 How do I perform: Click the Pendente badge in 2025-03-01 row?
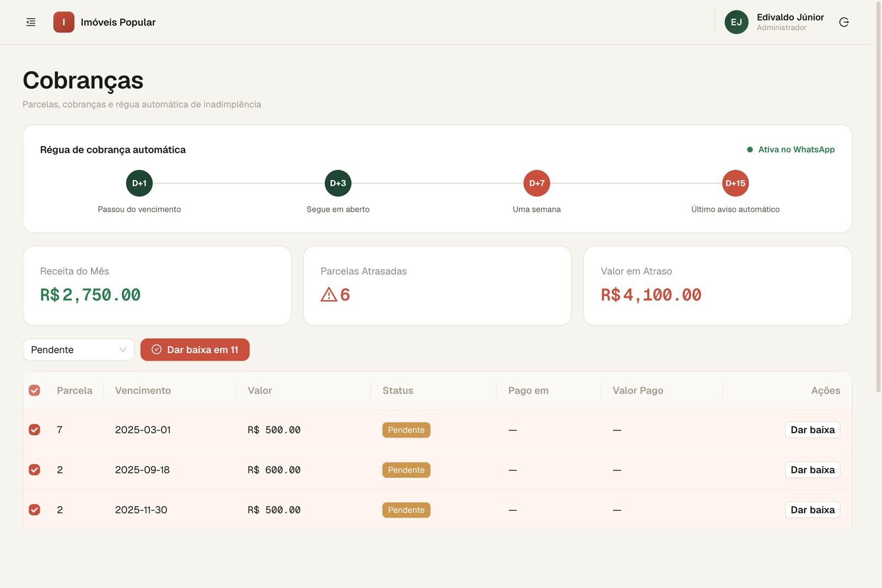(x=406, y=430)
